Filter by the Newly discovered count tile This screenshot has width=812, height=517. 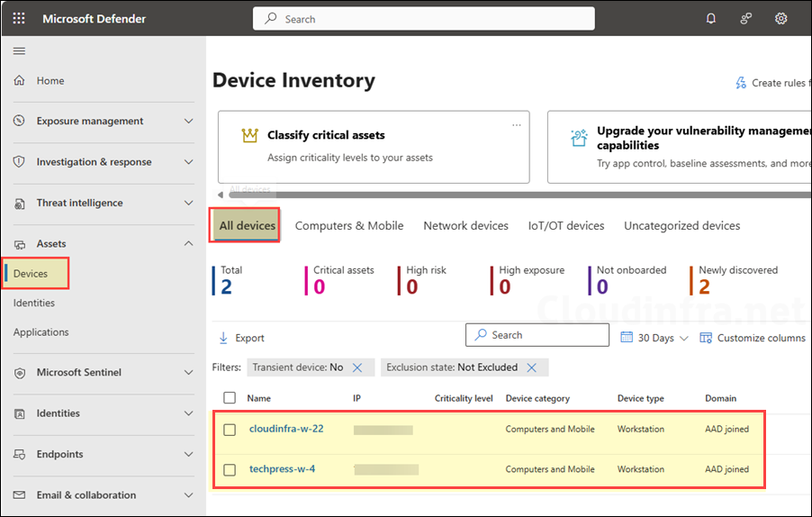click(734, 280)
